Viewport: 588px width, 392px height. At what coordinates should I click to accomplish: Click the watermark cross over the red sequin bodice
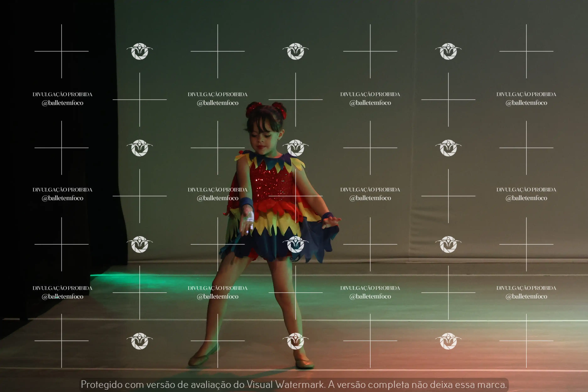(x=296, y=196)
